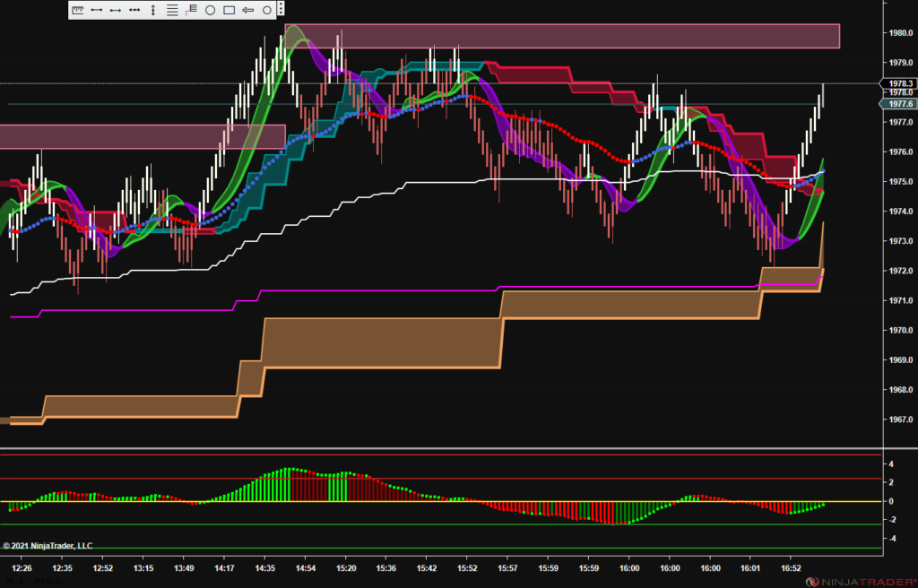Open the drawing toolbar three-dot overflow menu
The width and height of the screenshot is (918, 588).
281,10
